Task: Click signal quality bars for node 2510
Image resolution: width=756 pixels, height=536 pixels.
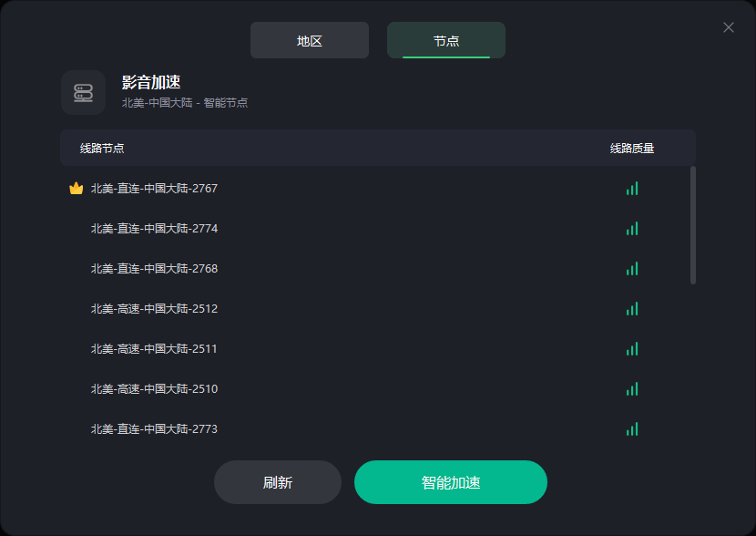Action: coord(632,389)
